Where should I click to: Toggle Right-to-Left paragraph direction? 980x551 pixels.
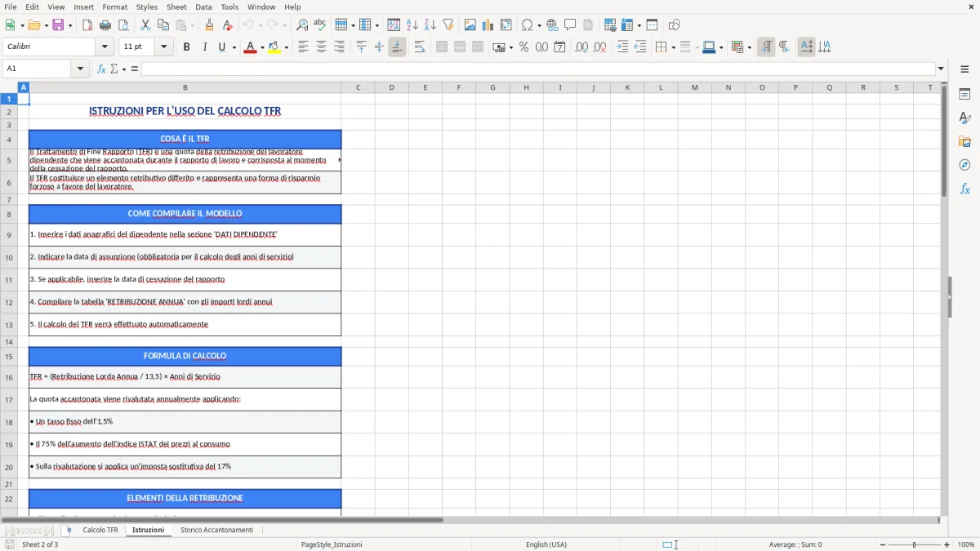click(784, 47)
